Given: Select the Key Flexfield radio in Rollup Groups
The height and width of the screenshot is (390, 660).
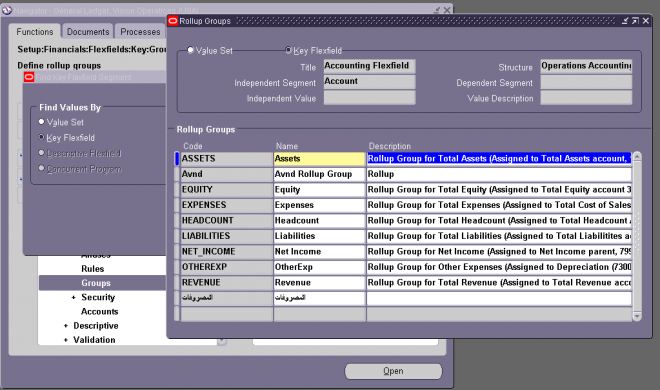Looking at the screenshot, I should click(x=288, y=50).
